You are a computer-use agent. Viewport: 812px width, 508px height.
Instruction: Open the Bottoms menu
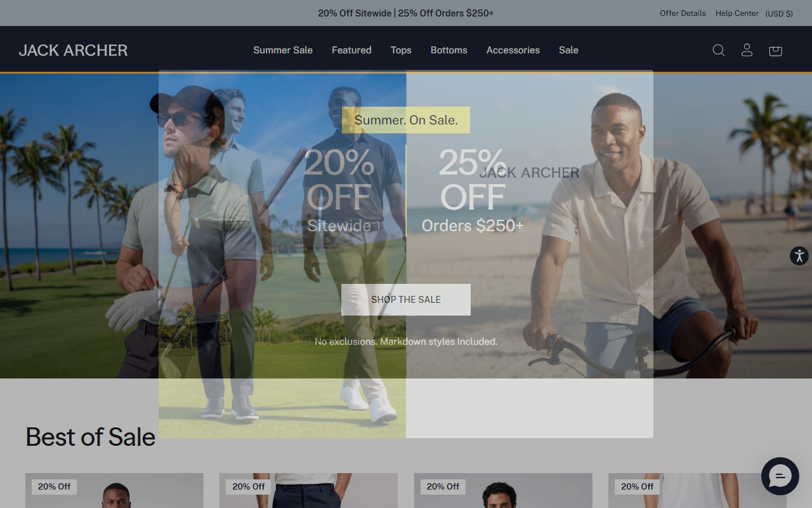(x=449, y=50)
